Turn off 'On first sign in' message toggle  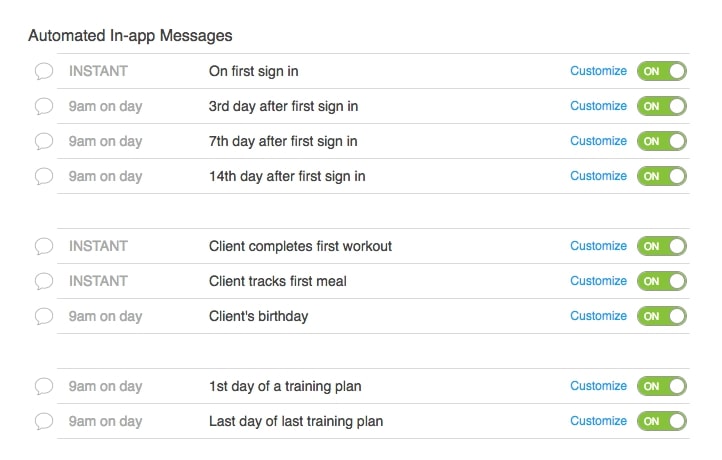click(662, 71)
